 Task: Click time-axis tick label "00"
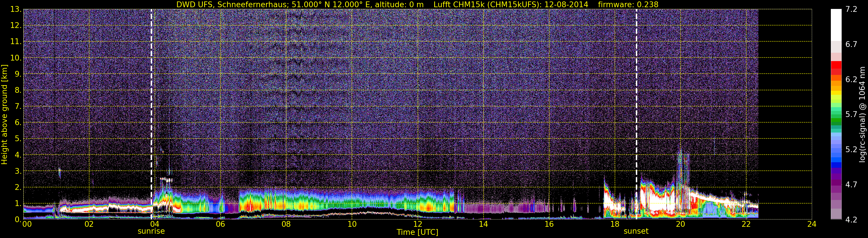pyautogui.click(x=27, y=224)
